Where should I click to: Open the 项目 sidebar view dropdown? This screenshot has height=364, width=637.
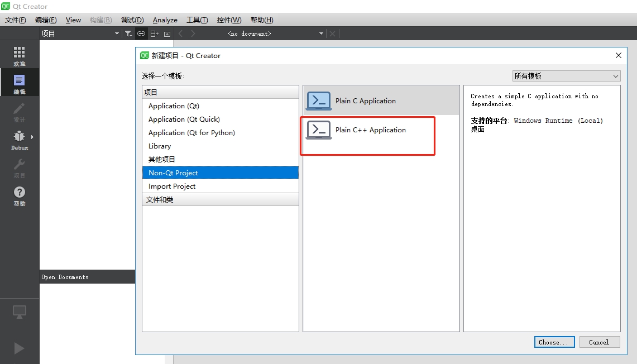(80, 33)
